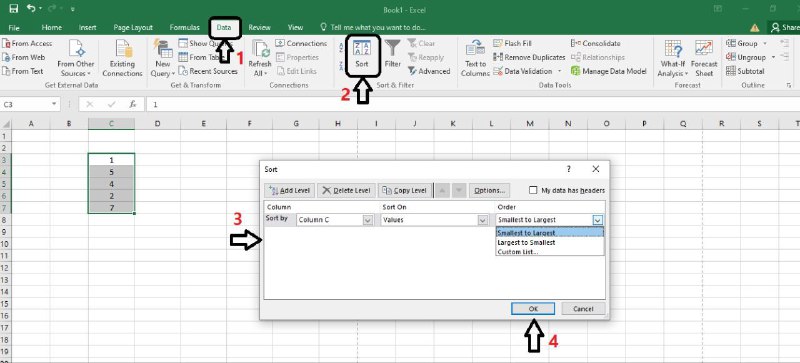Choose Custom List... from the Order list

click(549, 252)
